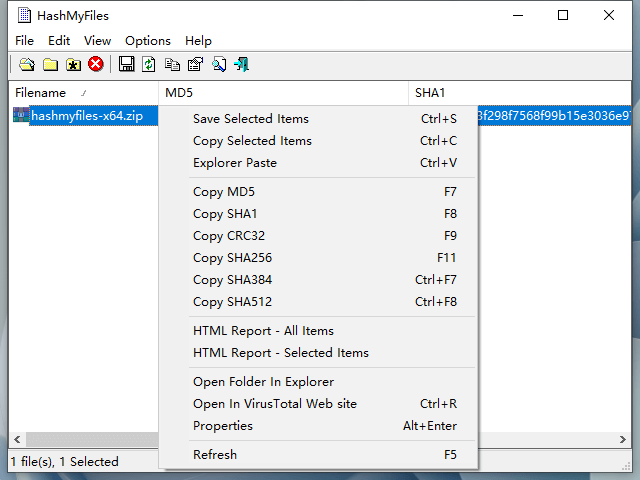The width and height of the screenshot is (640, 480).
Task: Choose Save Selected Items in context menu
Action: pyautogui.click(x=318, y=119)
